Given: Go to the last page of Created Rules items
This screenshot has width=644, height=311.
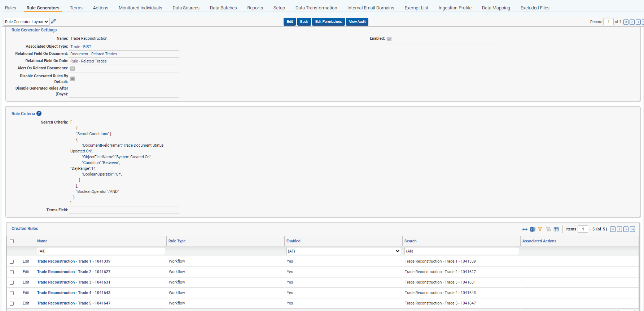Looking at the screenshot, I should click(x=632, y=229).
